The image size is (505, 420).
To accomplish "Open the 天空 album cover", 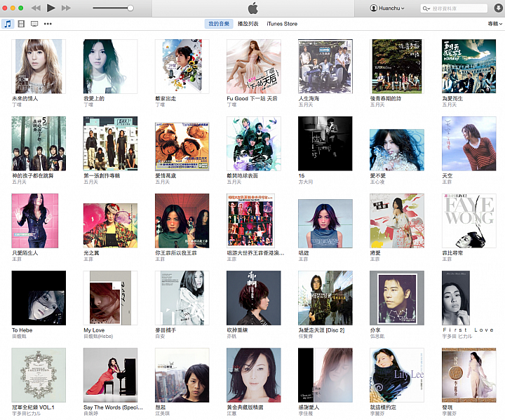I will (469, 144).
